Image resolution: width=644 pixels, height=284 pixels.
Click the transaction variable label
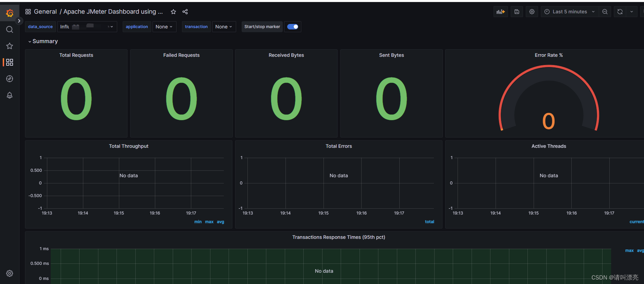(x=196, y=27)
